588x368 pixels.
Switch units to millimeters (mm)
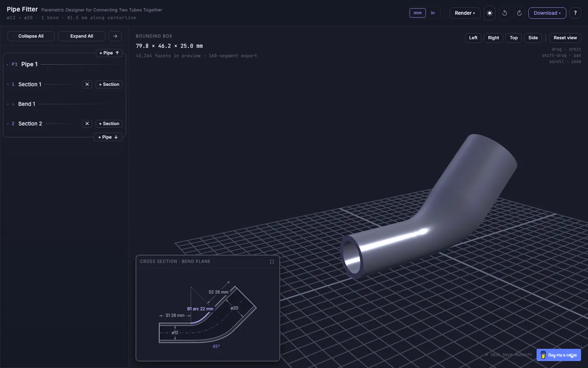pos(417,13)
